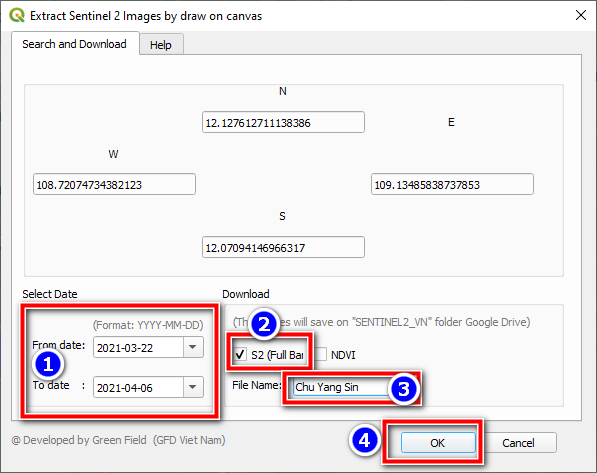Switch to the Help tab
The image size is (597, 473).
coord(161,45)
